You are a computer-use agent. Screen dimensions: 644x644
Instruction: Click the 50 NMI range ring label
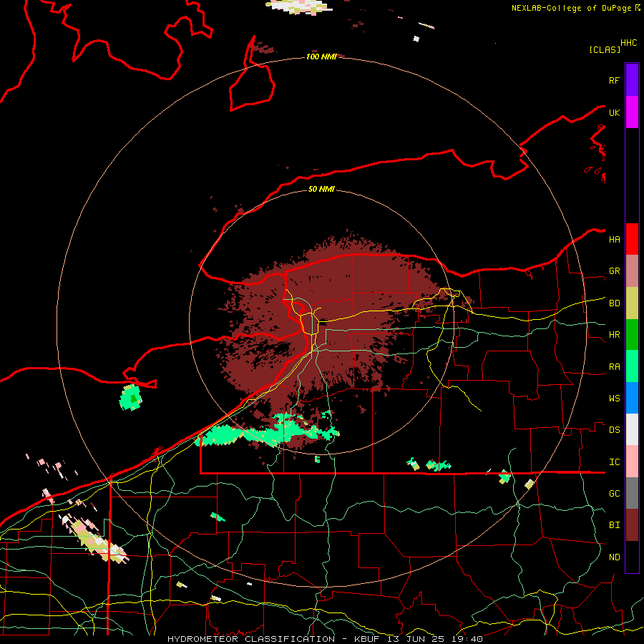[321, 189]
